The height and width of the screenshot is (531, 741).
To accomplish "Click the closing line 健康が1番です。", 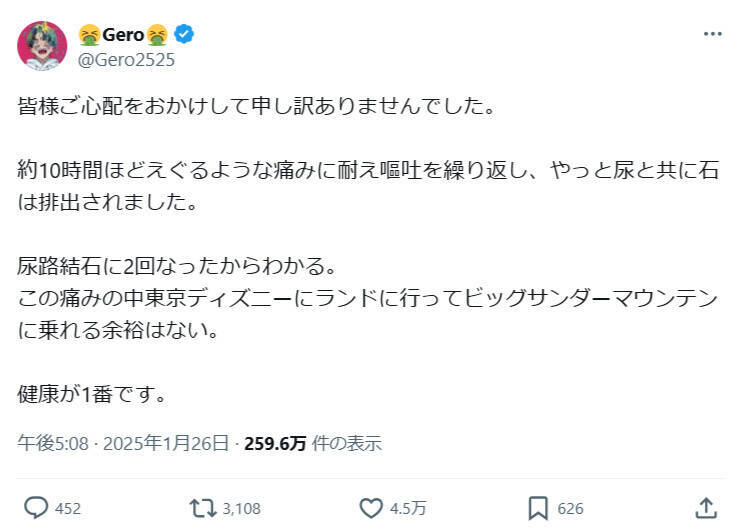I will pos(91,393).
